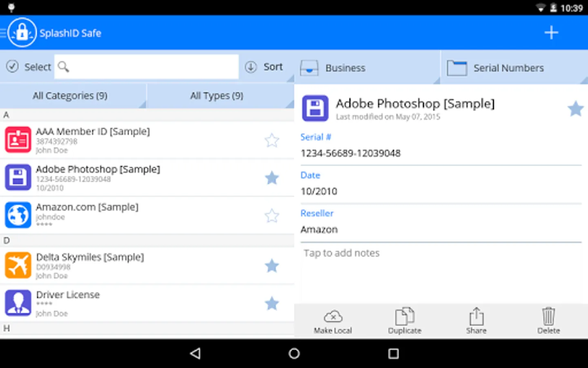The width and height of the screenshot is (588, 368).
Task: Tap the Wi-Fi status icon
Action: click(541, 8)
